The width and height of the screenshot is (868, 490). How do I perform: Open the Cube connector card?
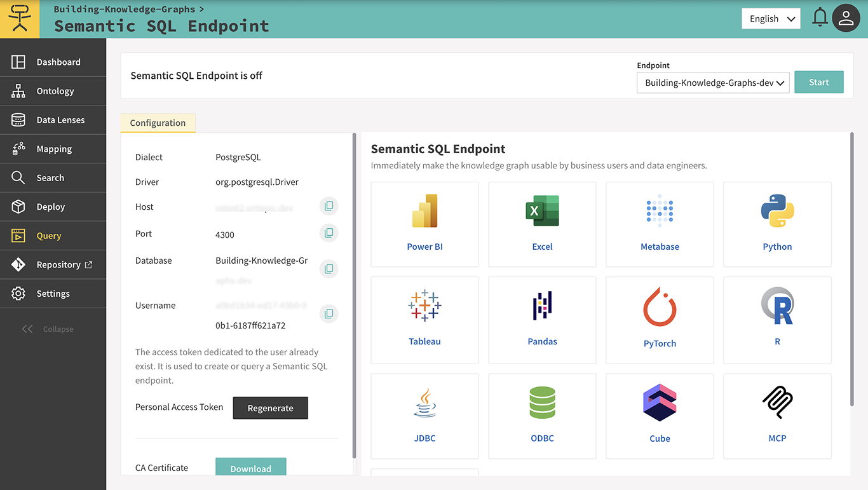coord(660,416)
